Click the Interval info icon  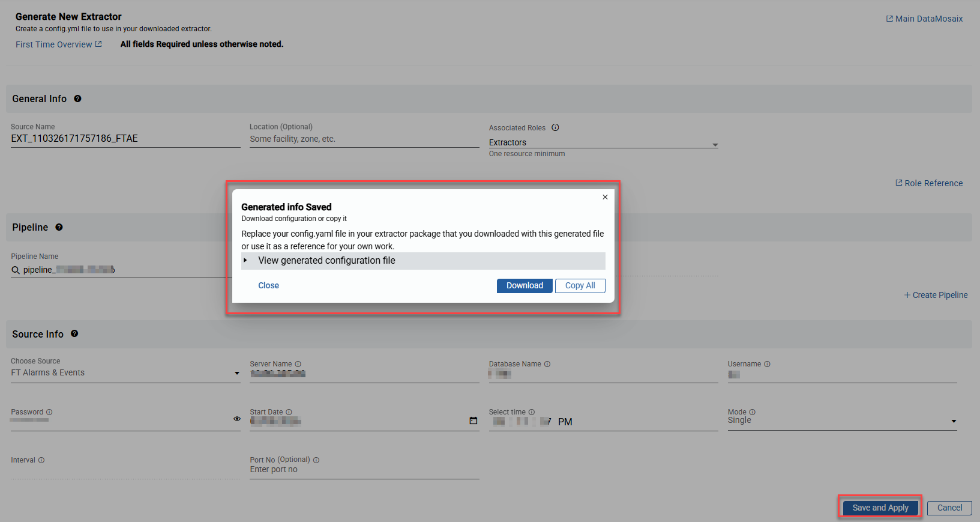[x=41, y=460]
